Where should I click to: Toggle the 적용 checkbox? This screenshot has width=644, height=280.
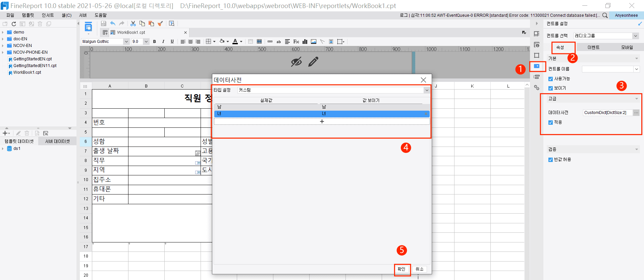pyautogui.click(x=550, y=122)
